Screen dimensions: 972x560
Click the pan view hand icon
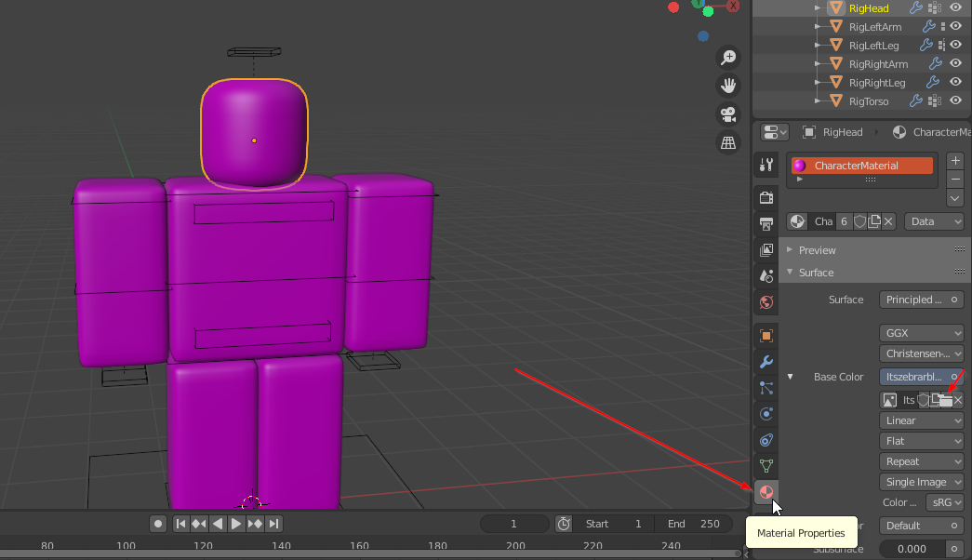[728, 86]
